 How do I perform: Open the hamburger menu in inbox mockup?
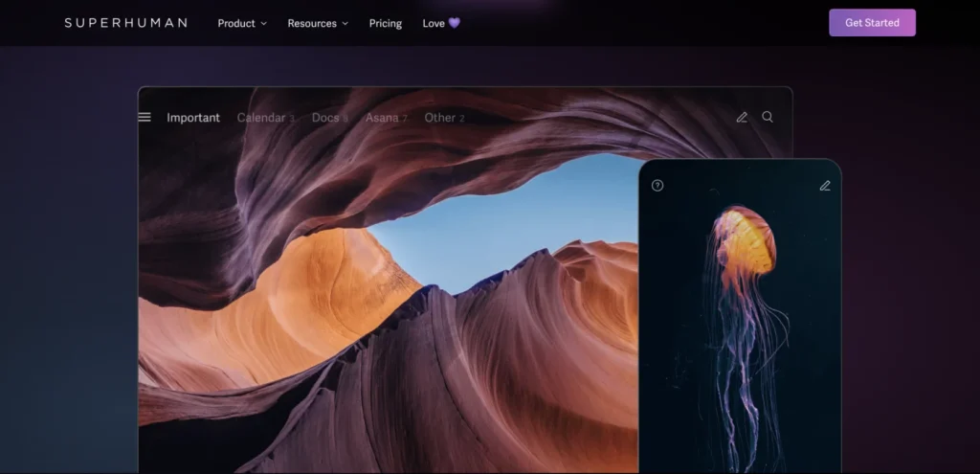click(145, 118)
